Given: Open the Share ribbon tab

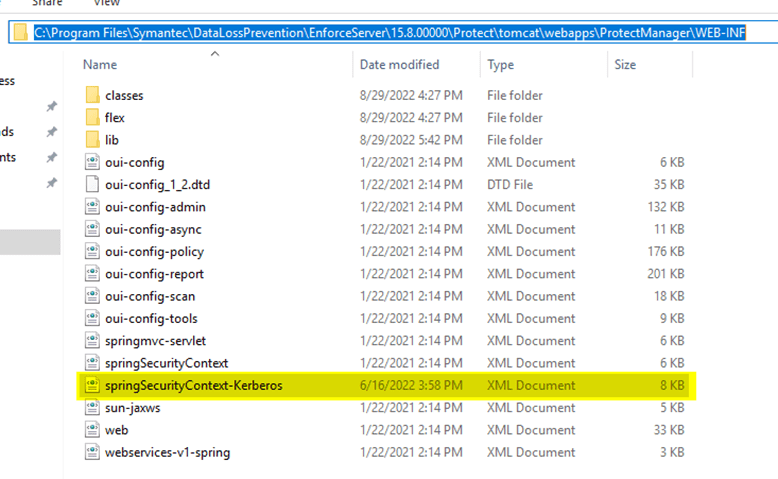Looking at the screenshot, I should (47, 4).
